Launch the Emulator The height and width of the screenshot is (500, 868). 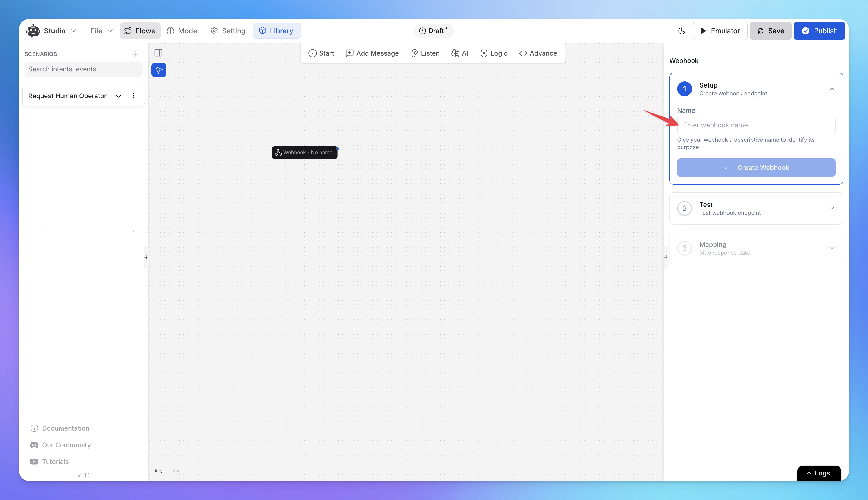click(720, 31)
